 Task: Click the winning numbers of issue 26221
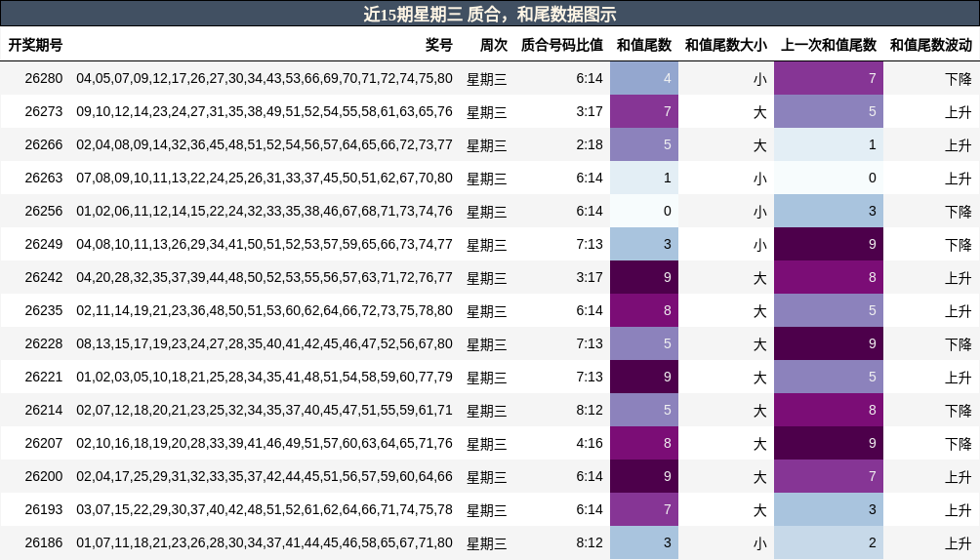(265, 377)
